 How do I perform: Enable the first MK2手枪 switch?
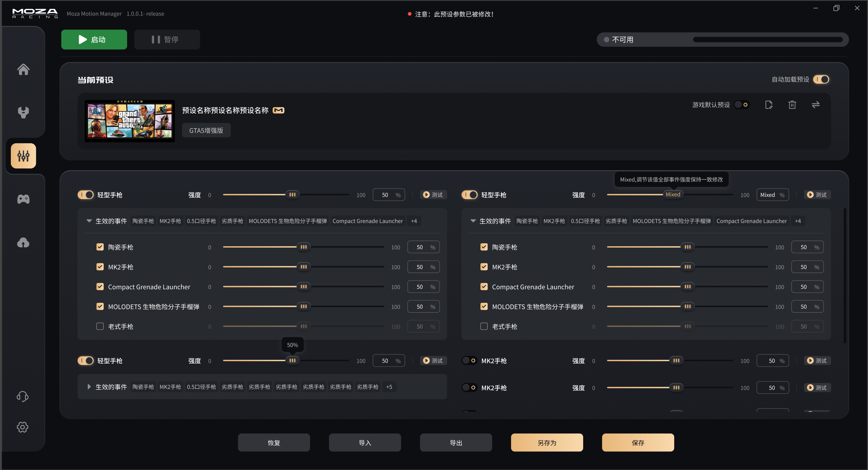(x=469, y=360)
